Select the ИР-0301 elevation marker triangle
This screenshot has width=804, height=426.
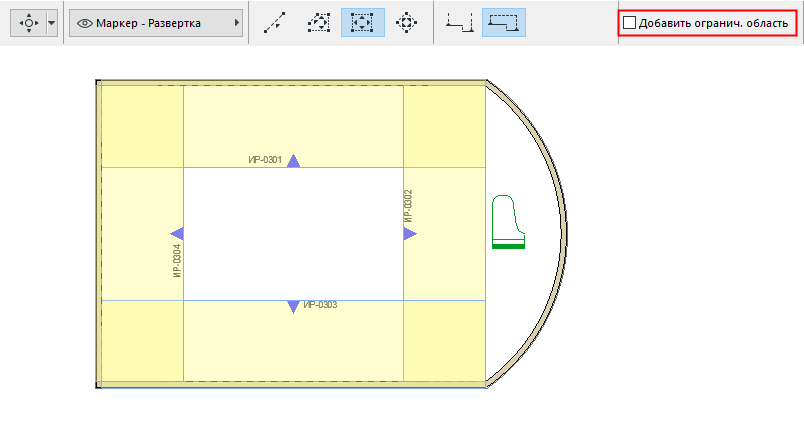293,160
